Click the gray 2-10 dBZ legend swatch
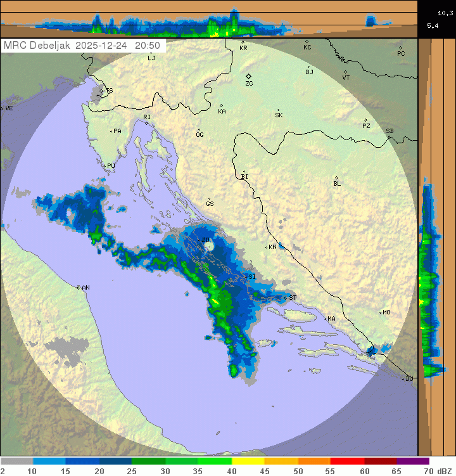Image resolution: width=456 pixels, height=476 pixels. 16,461
